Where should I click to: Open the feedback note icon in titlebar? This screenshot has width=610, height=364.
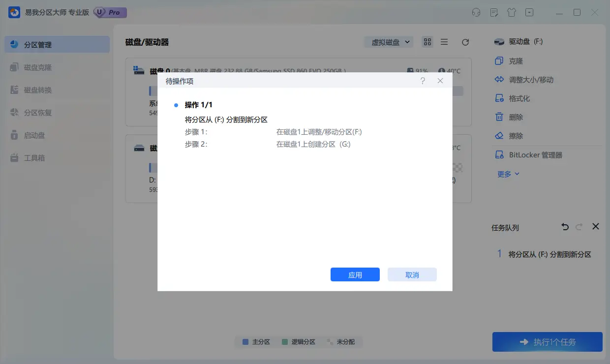pos(494,12)
